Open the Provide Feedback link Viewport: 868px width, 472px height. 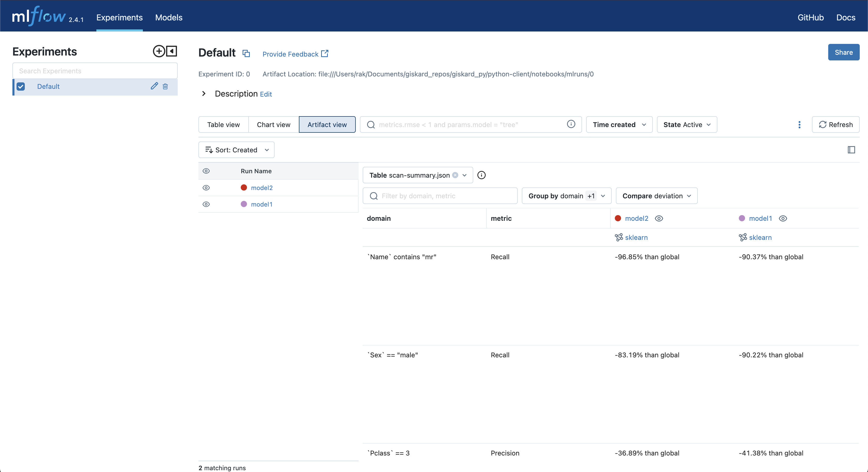(x=296, y=54)
